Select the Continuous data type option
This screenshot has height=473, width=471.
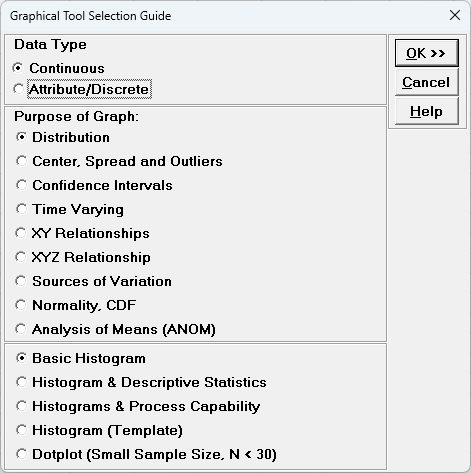pyautogui.click(x=59, y=68)
